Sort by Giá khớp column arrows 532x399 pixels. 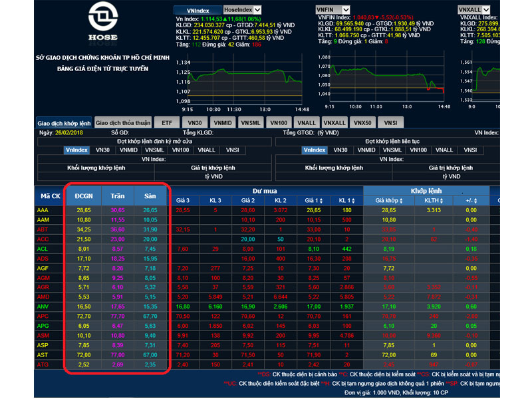401,201
